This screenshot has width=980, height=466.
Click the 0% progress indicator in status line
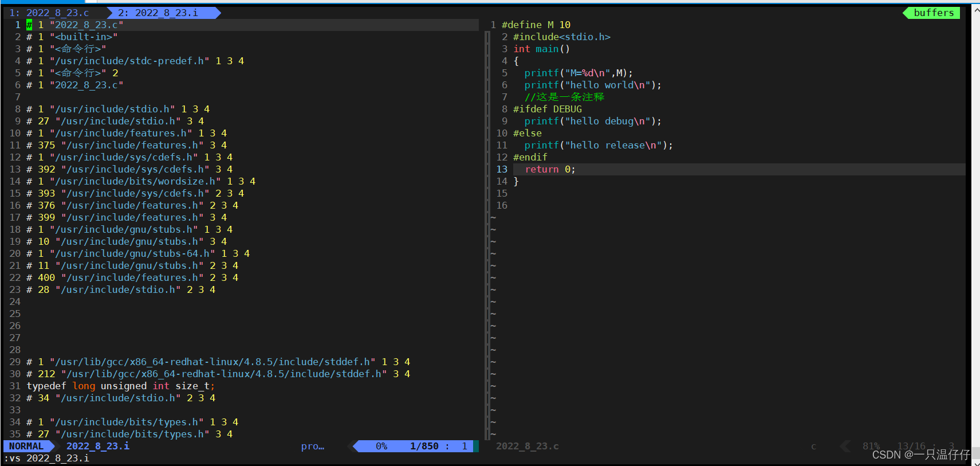(381, 446)
